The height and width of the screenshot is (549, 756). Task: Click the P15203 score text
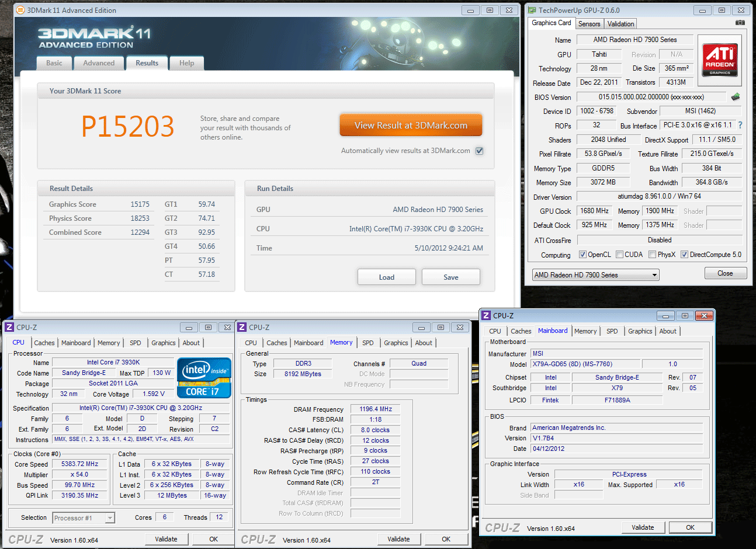[x=128, y=126]
